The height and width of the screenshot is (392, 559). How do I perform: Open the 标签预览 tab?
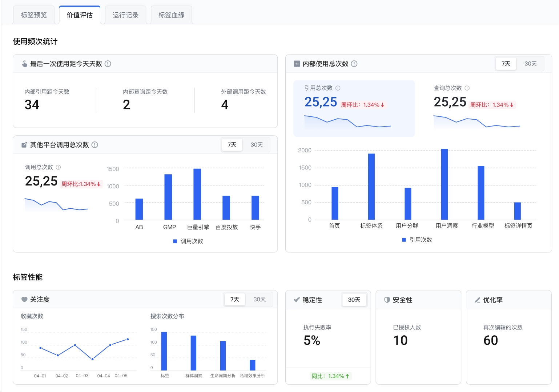pos(34,15)
